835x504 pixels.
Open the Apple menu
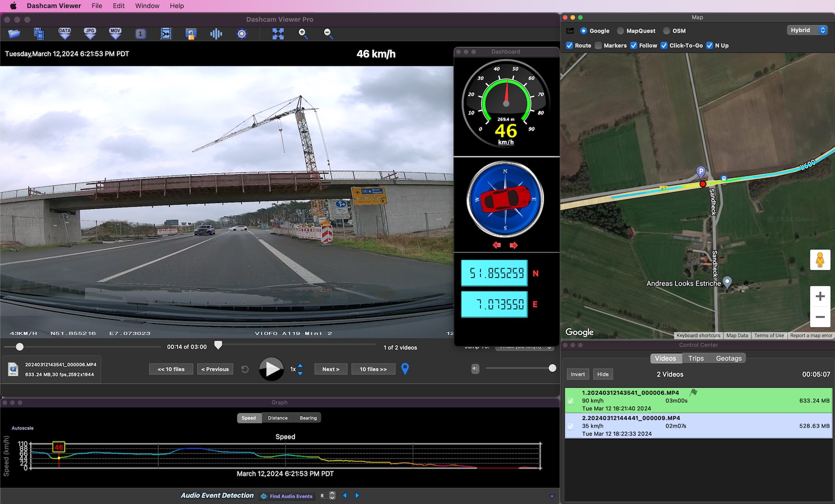[x=13, y=6]
